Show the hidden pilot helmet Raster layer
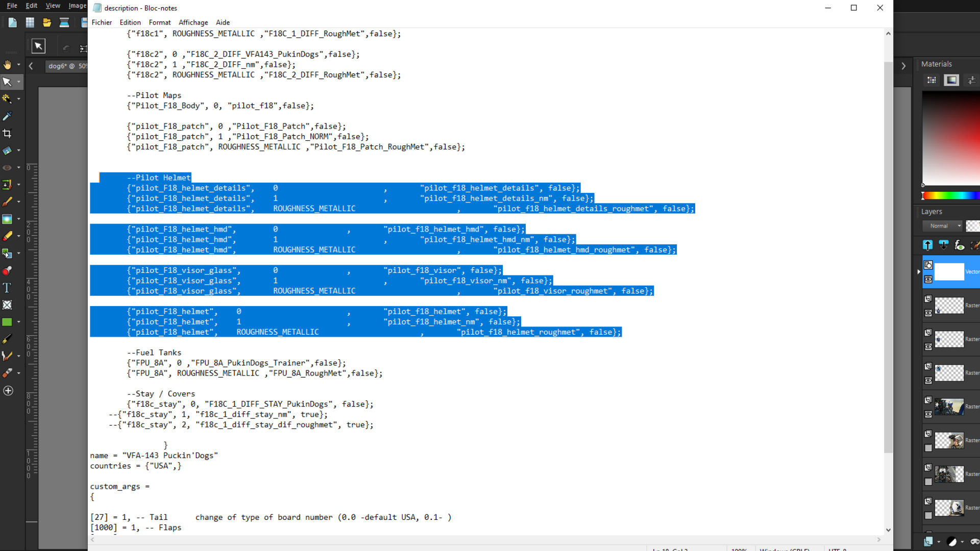 (928, 448)
